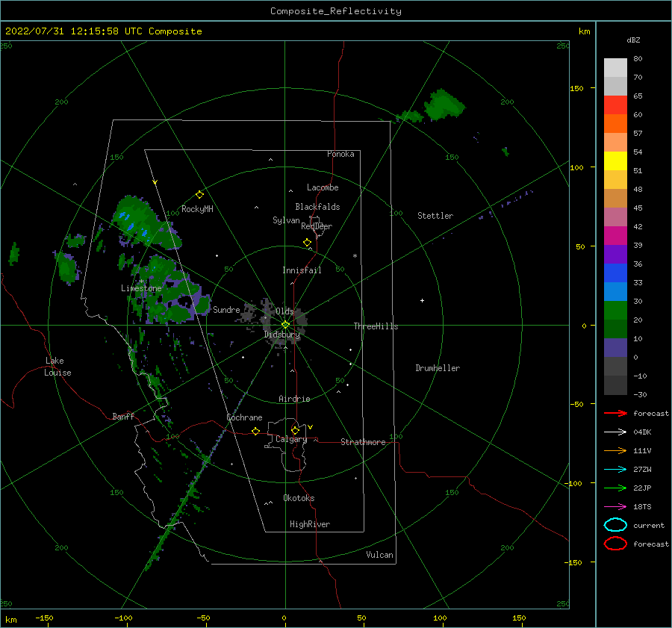The height and width of the screenshot is (628, 672).
Task: Click the green 22JP arrow in legend
Action: 615,488
